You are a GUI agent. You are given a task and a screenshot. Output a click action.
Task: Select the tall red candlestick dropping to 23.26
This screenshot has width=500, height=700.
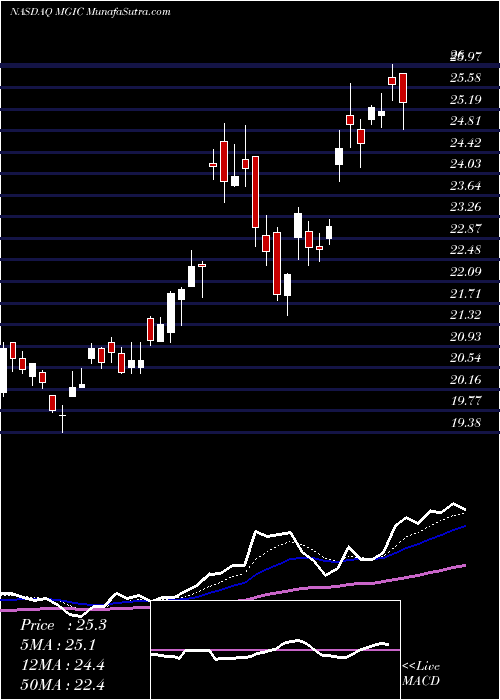tap(255, 192)
